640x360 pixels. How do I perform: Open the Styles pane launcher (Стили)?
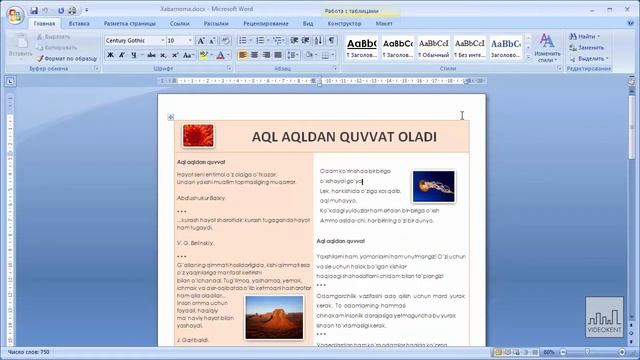pos(559,69)
